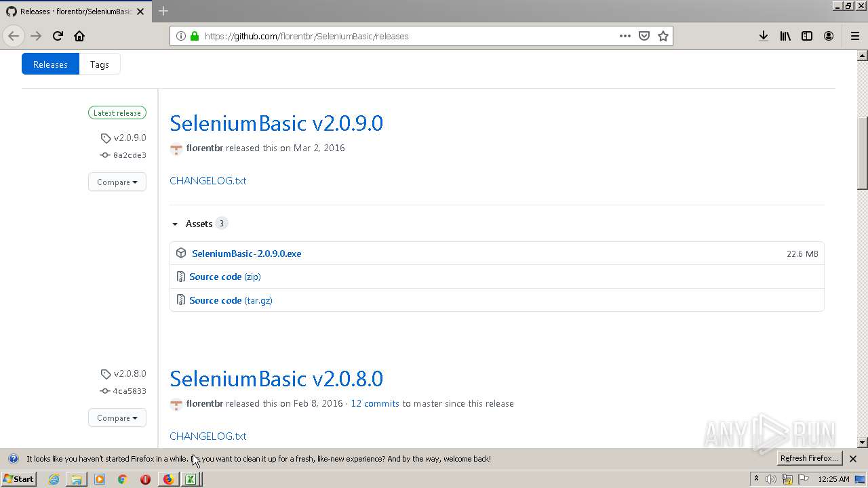Switch to Firefox in the taskbar
Screen dimensions: 868x488
pos(168,479)
